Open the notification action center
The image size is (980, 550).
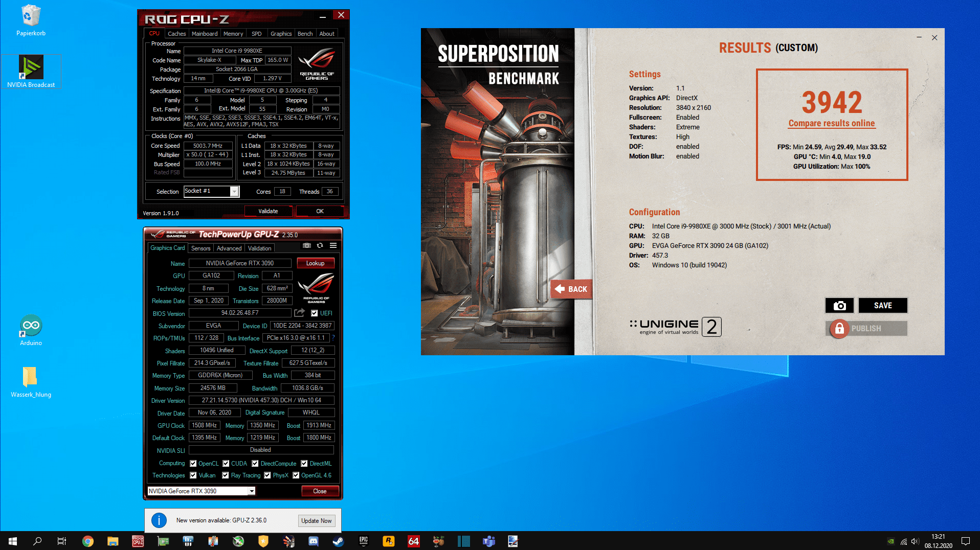pos(966,541)
